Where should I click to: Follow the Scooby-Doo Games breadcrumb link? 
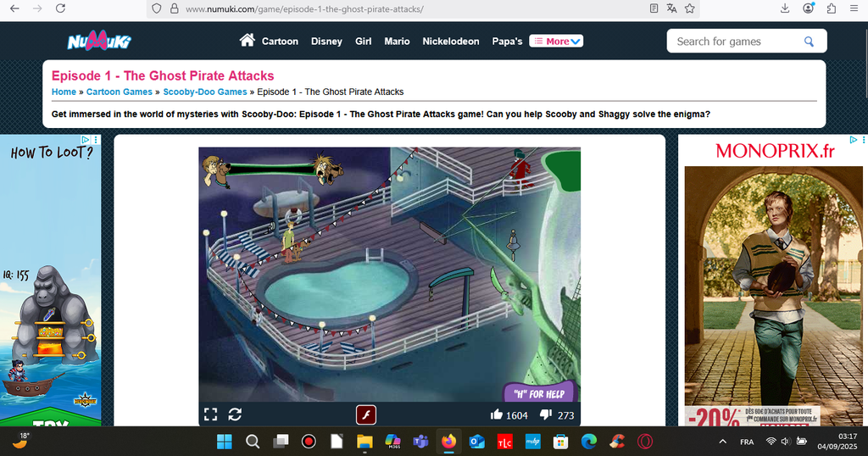coord(205,92)
